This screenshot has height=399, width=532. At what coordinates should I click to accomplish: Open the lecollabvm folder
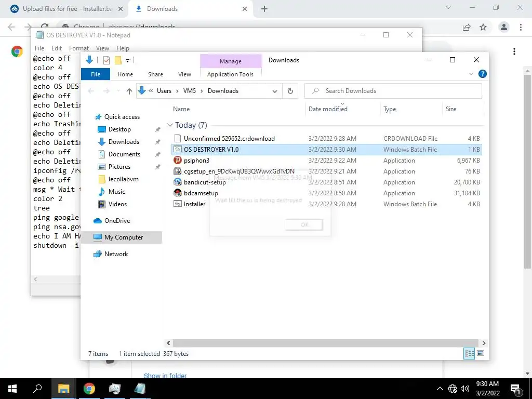pyautogui.click(x=123, y=179)
